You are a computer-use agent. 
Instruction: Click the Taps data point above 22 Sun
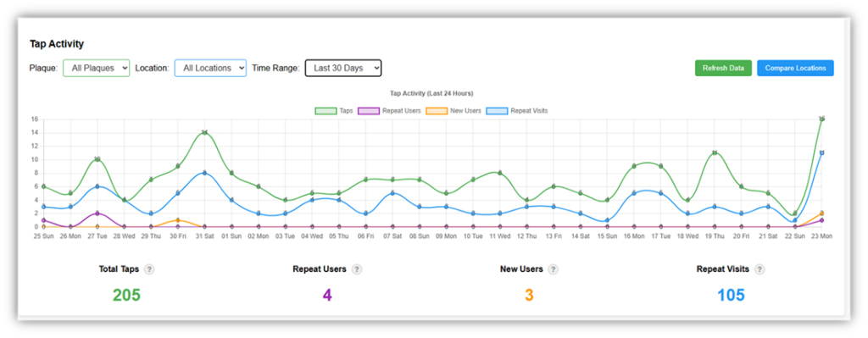point(795,213)
